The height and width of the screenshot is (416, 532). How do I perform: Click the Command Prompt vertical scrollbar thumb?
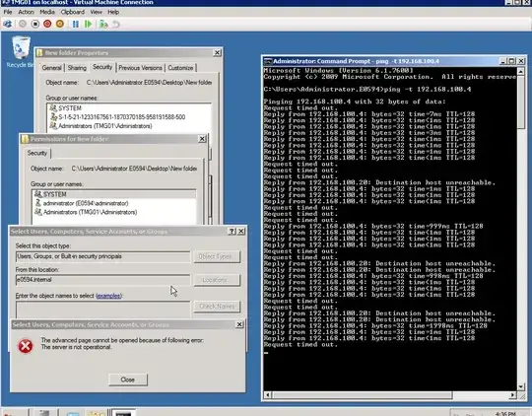click(x=521, y=102)
